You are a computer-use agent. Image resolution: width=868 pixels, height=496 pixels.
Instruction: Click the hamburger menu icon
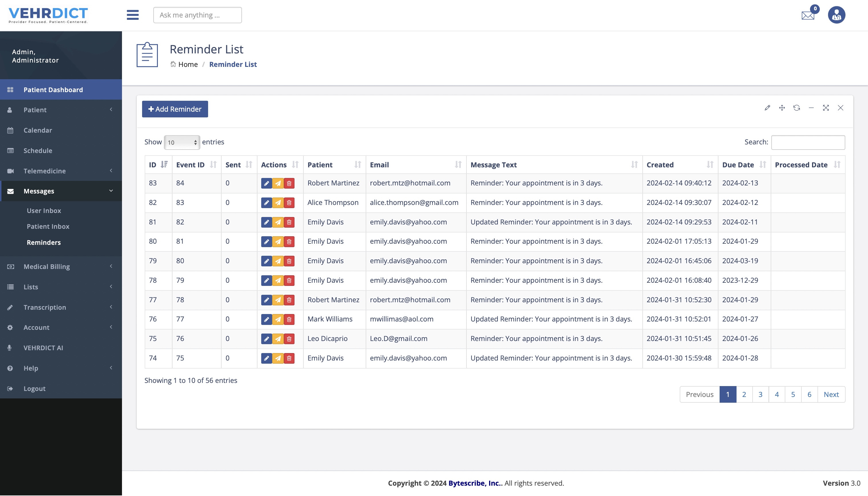click(133, 15)
